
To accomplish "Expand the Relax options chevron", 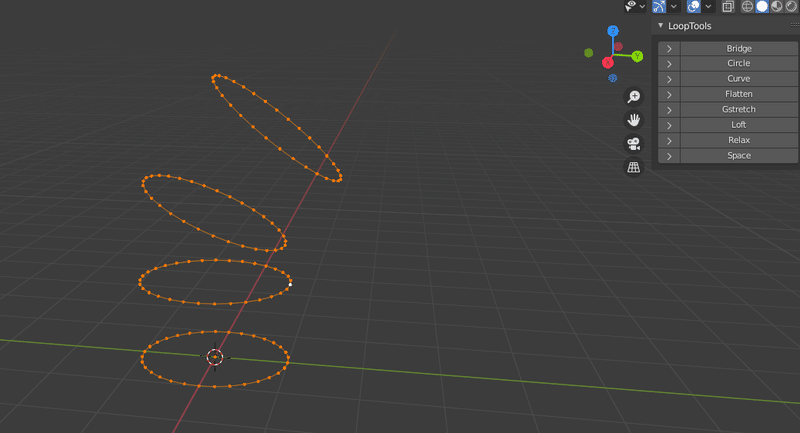I will 669,140.
